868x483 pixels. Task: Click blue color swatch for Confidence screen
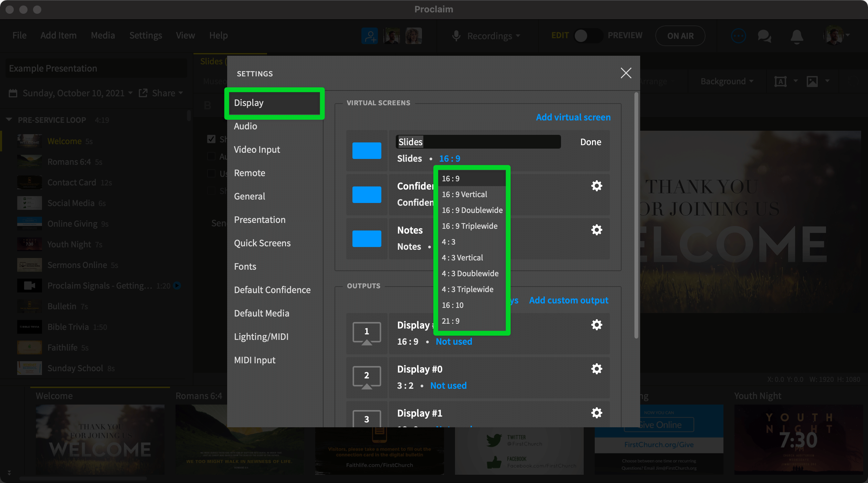[x=367, y=195]
